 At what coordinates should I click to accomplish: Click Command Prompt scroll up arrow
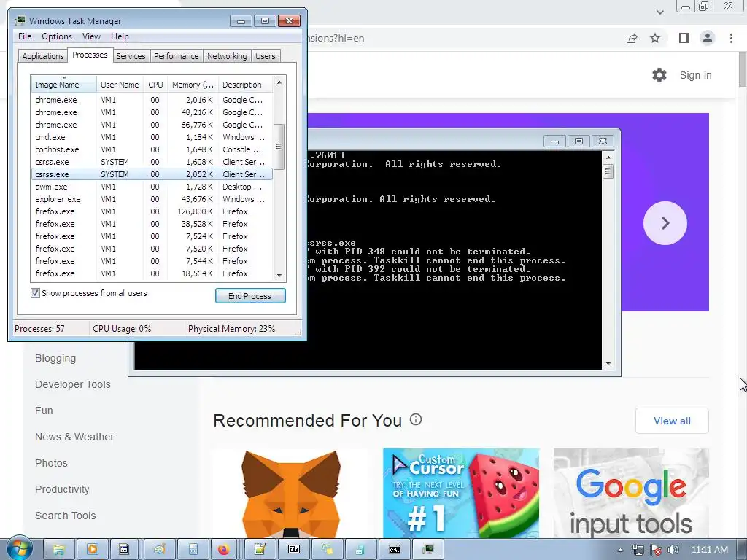[608, 157]
